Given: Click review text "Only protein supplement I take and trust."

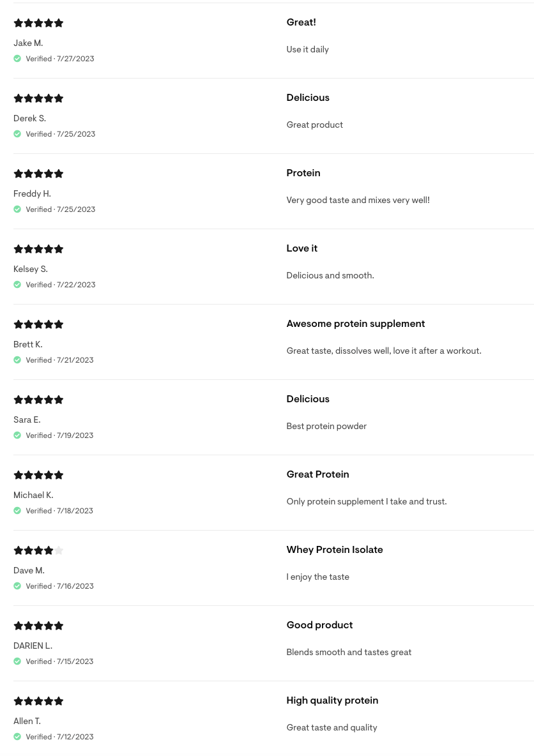Looking at the screenshot, I should tap(366, 501).
